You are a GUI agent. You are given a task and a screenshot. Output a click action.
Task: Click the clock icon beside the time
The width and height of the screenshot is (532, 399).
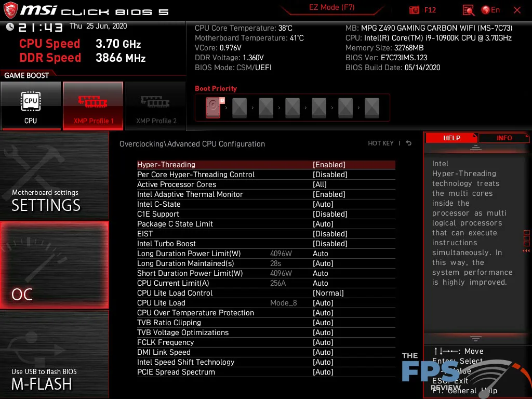tap(10, 26)
